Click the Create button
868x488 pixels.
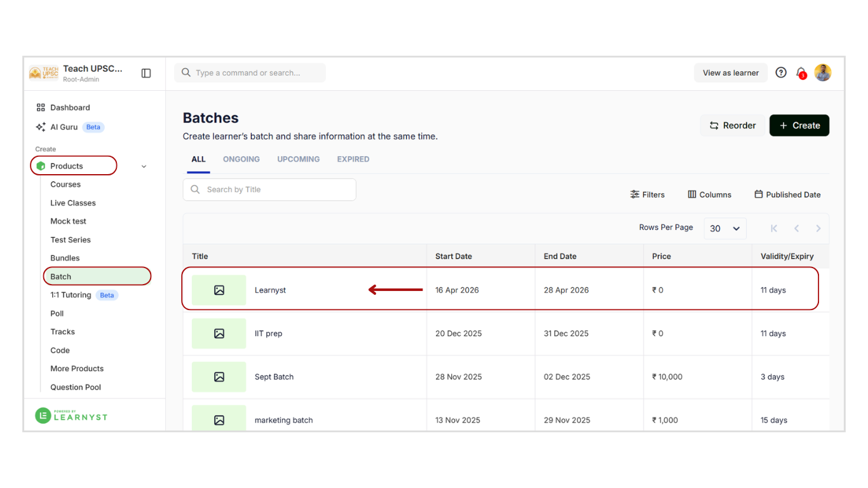[799, 125]
